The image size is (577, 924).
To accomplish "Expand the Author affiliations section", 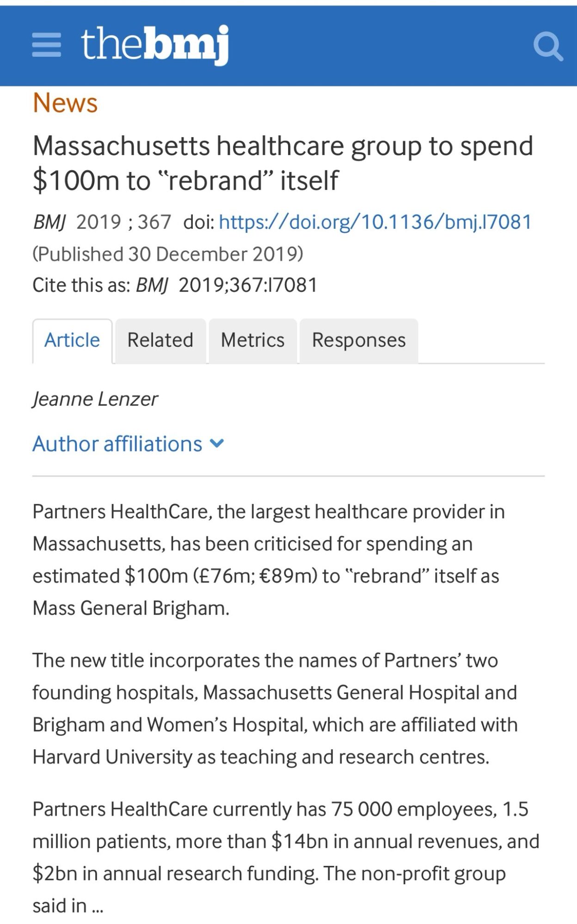I will tap(117, 444).
